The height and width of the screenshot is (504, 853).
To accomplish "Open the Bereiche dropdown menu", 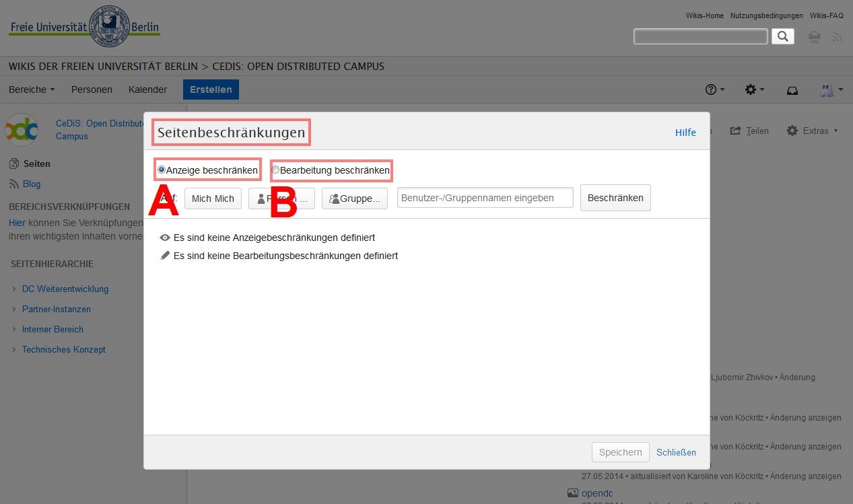I will [x=32, y=89].
